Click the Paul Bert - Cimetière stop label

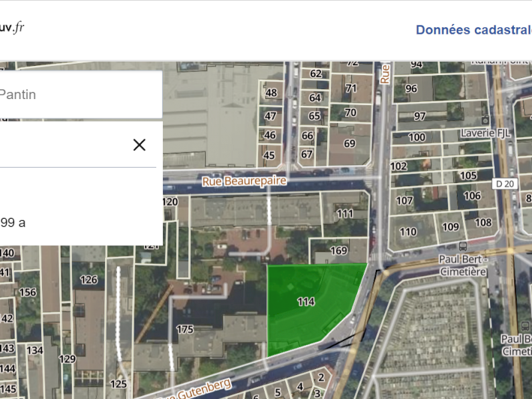463,265
